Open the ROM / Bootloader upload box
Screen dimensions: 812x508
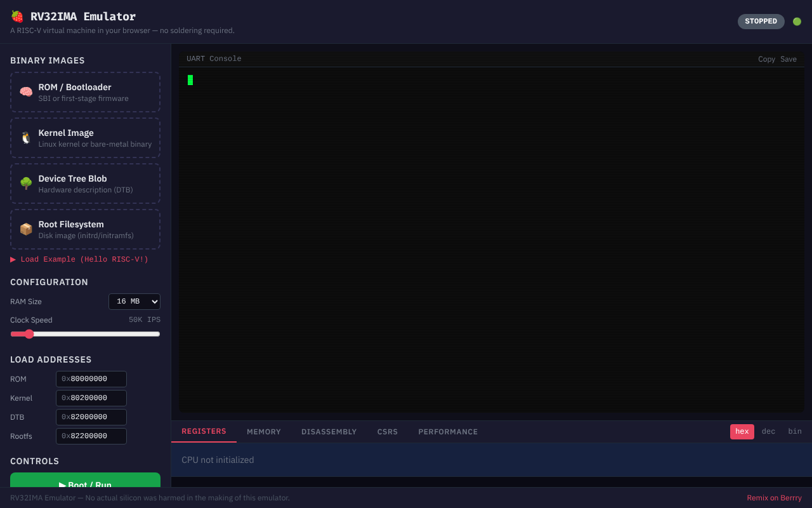pos(85,92)
